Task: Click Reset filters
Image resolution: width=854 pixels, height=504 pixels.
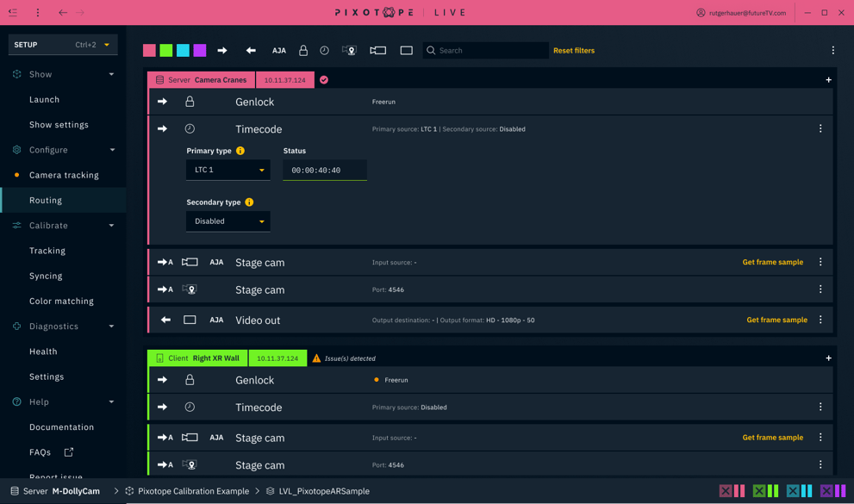Action: [574, 51]
